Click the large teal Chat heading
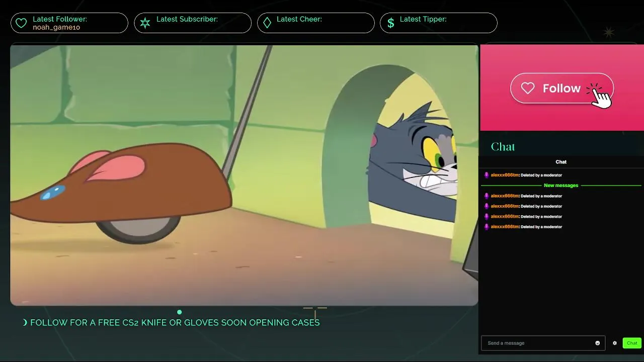 point(503,147)
